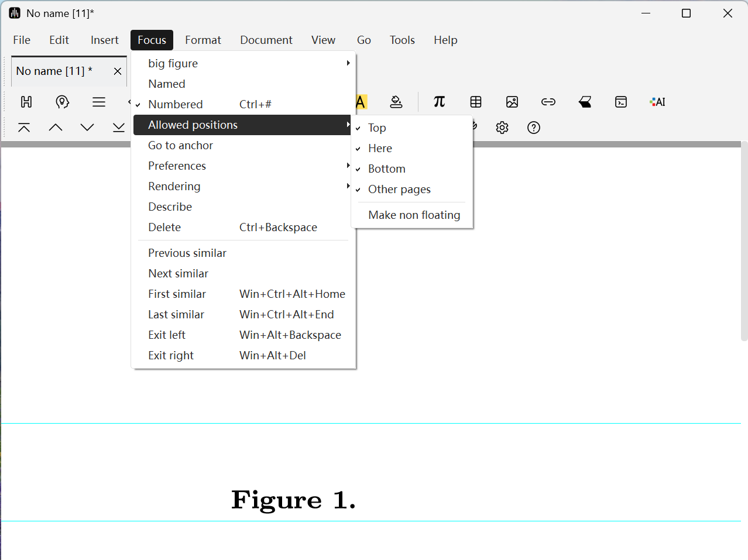Select Go to anchor menu entry
This screenshot has width=748, height=560.
[180, 145]
